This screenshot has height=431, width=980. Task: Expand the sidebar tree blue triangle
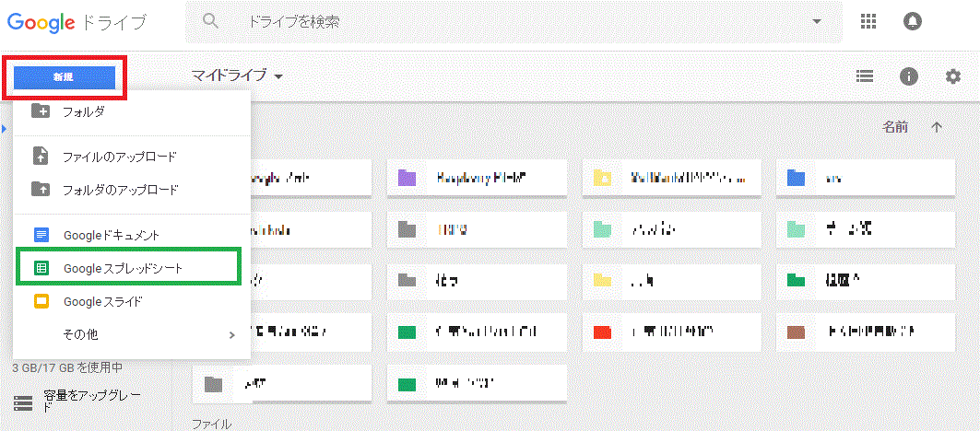(4, 129)
